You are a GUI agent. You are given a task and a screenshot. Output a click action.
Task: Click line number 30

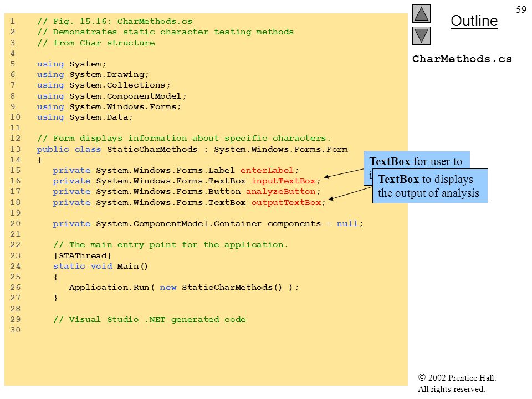(16, 330)
